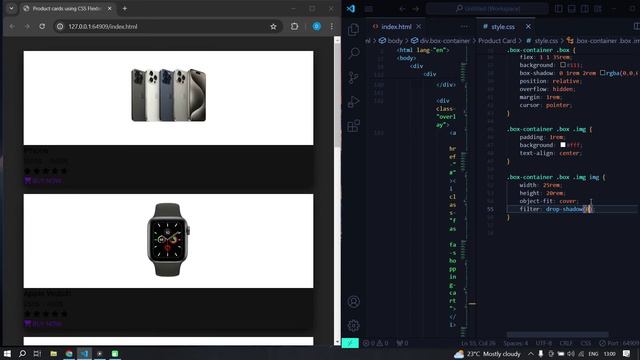The height and width of the screenshot is (360, 640).
Task: Bookmark this page with the star icon
Action: 273,27
